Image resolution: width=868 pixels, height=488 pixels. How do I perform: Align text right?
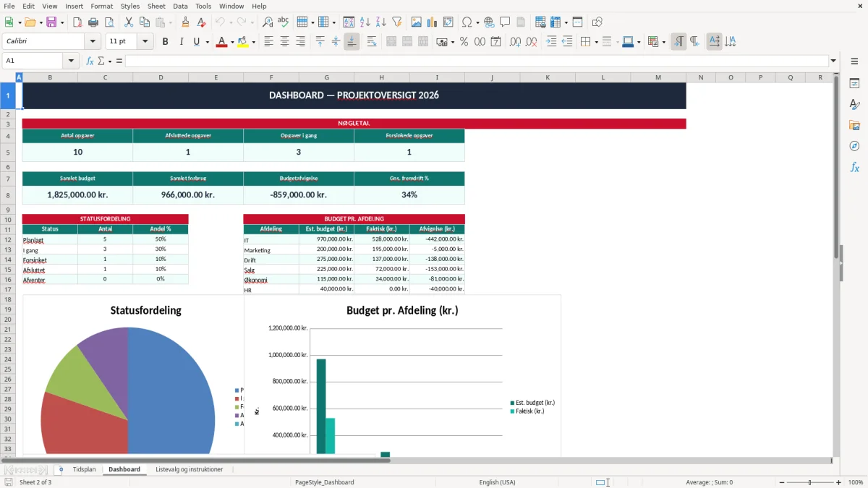pyautogui.click(x=301, y=42)
